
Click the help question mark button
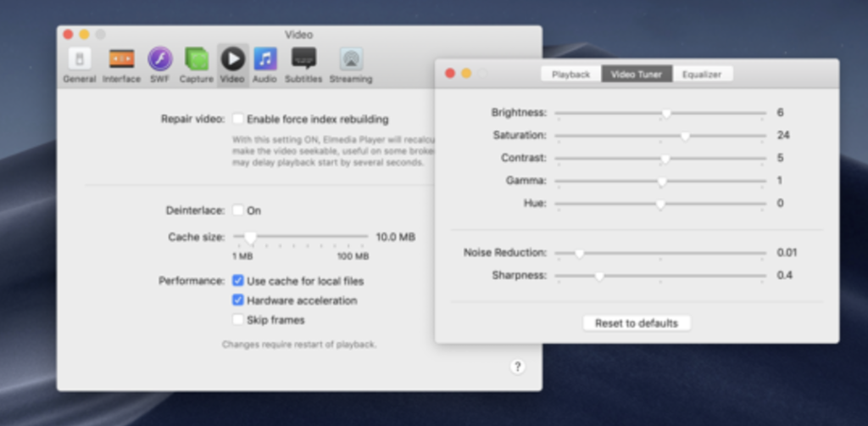click(x=517, y=367)
